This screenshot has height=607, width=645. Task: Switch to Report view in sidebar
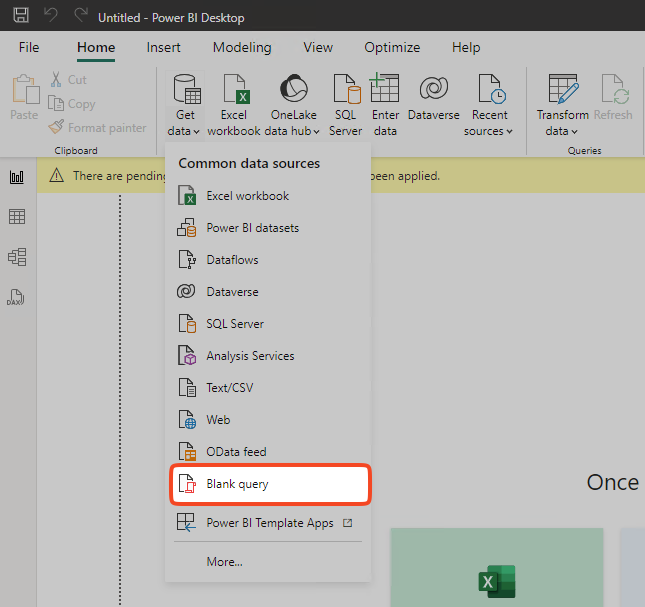point(17,177)
